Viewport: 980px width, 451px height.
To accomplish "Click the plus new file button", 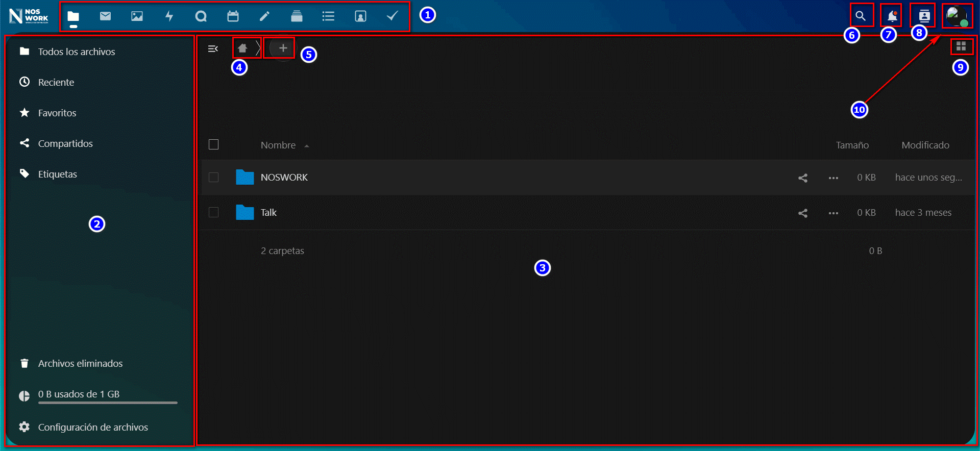I will (x=283, y=48).
